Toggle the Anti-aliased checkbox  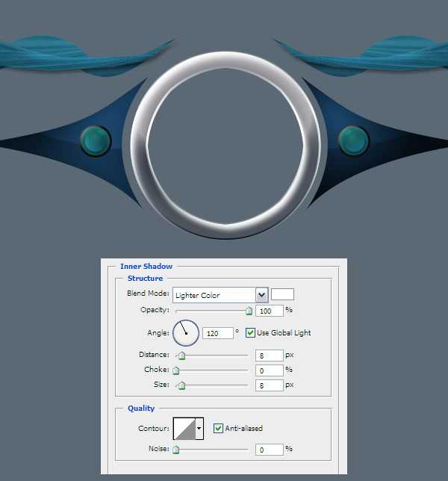point(218,428)
